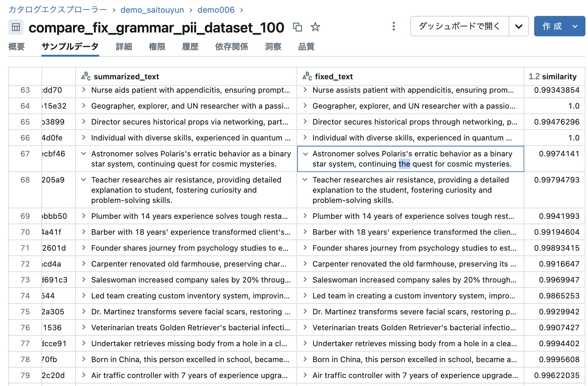Viewport: 588px width, 386px height.
Task: Expand summarized_text cell in row 69
Action: click(84, 216)
